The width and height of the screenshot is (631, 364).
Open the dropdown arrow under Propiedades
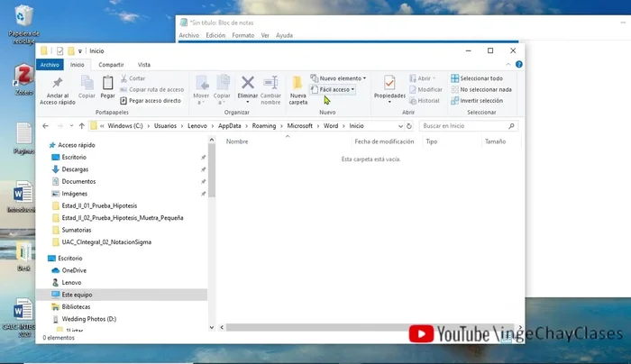[389, 102]
